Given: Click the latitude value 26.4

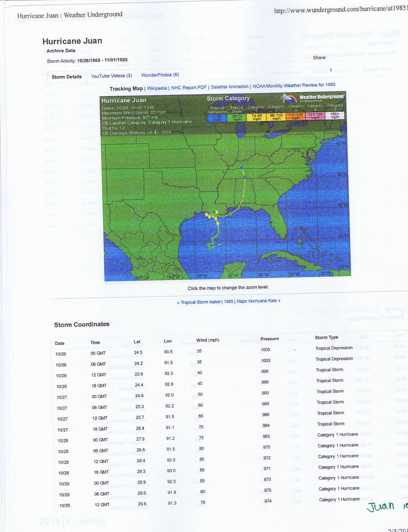Looking at the screenshot, I should 140,428.
